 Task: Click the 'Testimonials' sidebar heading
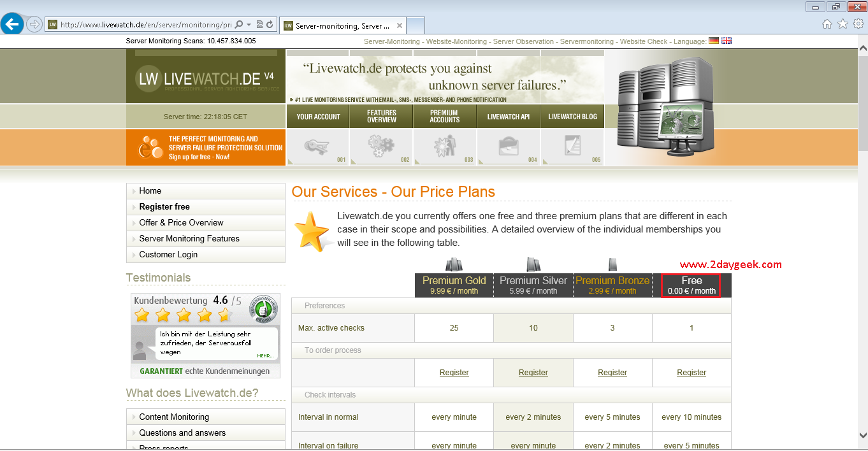tap(159, 278)
